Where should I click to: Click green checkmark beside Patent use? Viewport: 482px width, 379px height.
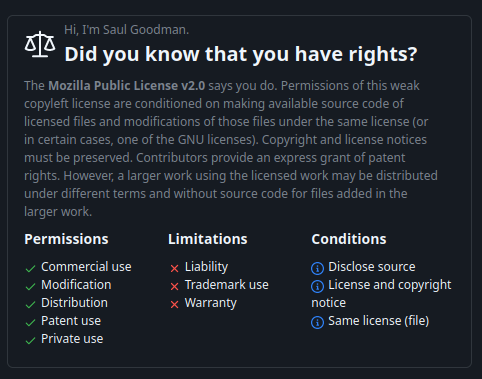click(x=30, y=322)
